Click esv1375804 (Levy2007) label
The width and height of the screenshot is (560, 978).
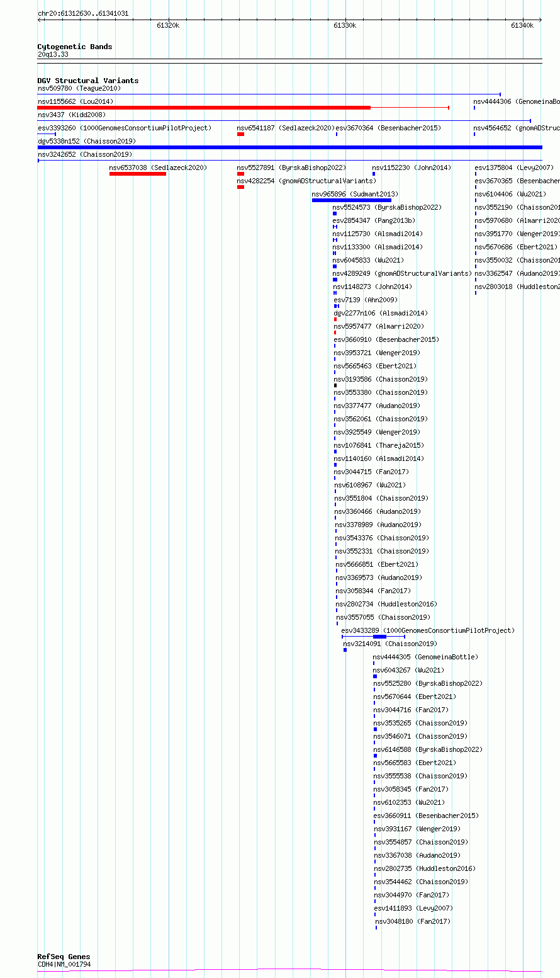pos(514,168)
